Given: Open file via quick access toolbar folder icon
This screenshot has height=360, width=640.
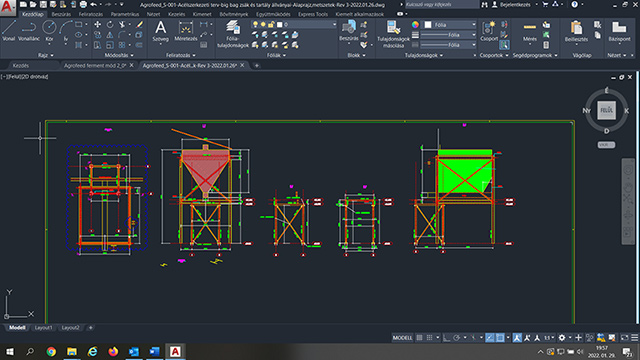Looking at the screenshot, I should (33, 4).
